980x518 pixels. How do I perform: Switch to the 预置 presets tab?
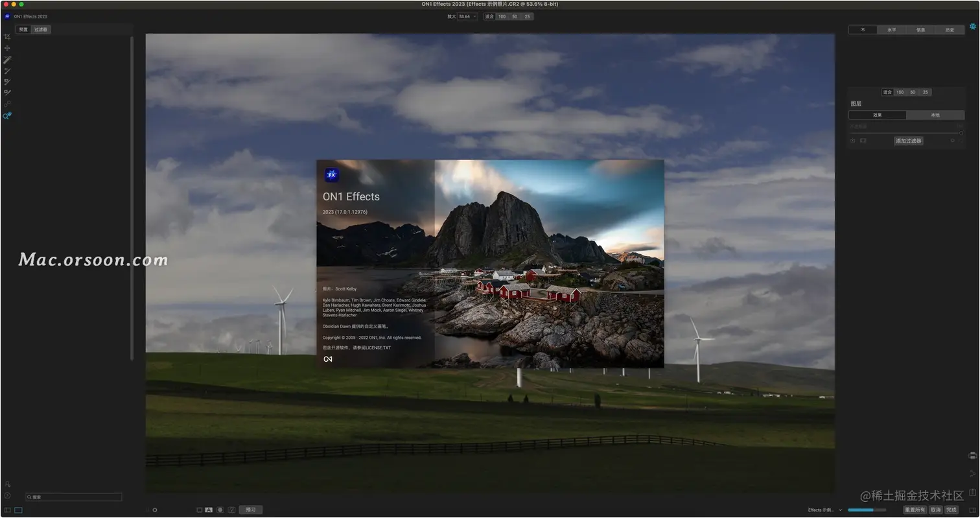pyautogui.click(x=23, y=29)
